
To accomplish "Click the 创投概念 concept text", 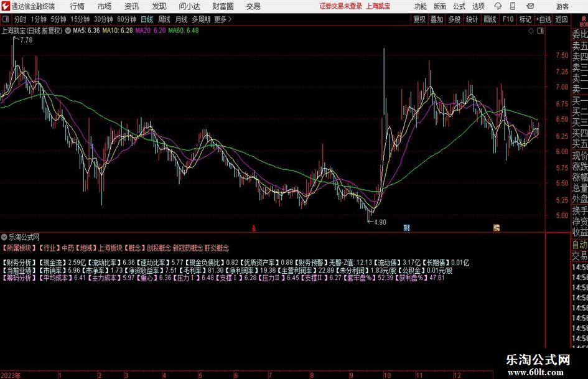I will click(159, 248).
